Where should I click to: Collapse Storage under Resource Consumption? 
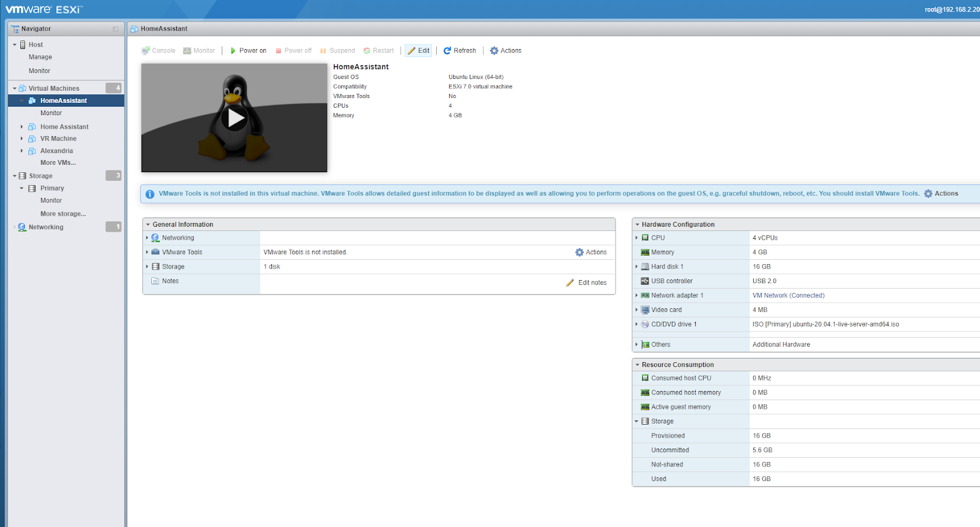(x=636, y=422)
